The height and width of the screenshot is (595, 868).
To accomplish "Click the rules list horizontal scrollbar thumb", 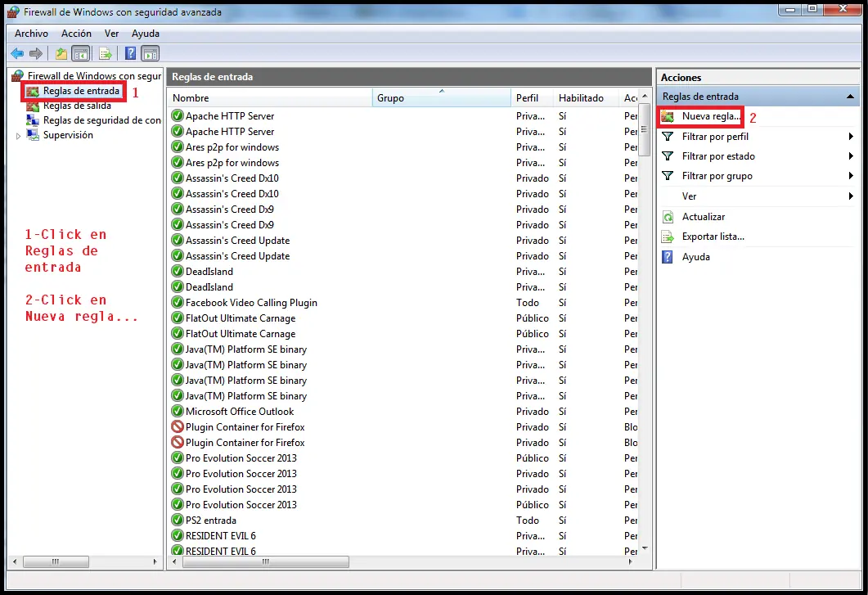I will pyautogui.click(x=266, y=561).
